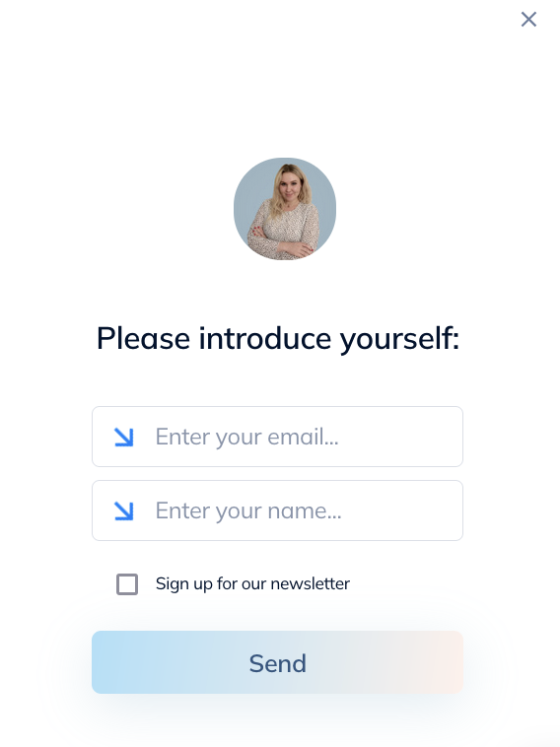The height and width of the screenshot is (747, 560).
Task: Click the 'Please introduce yourself:' heading
Action: point(278,339)
